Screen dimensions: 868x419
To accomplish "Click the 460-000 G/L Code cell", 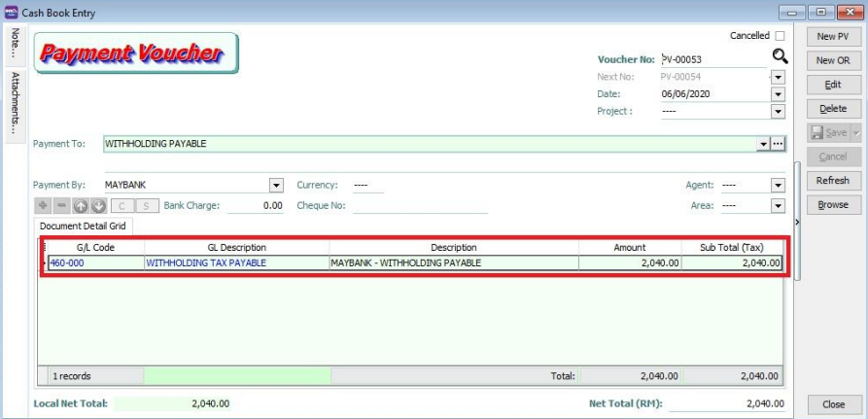I will (x=94, y=262).
